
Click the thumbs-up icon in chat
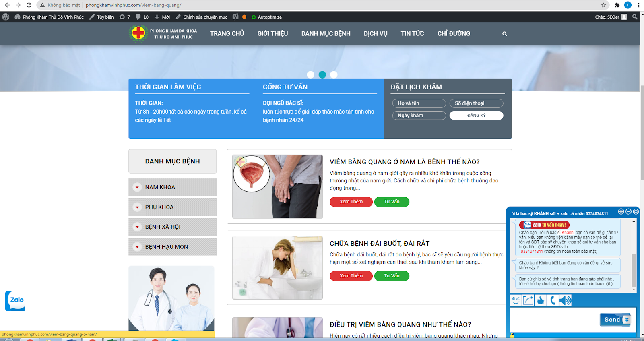[x=541, y=300]
